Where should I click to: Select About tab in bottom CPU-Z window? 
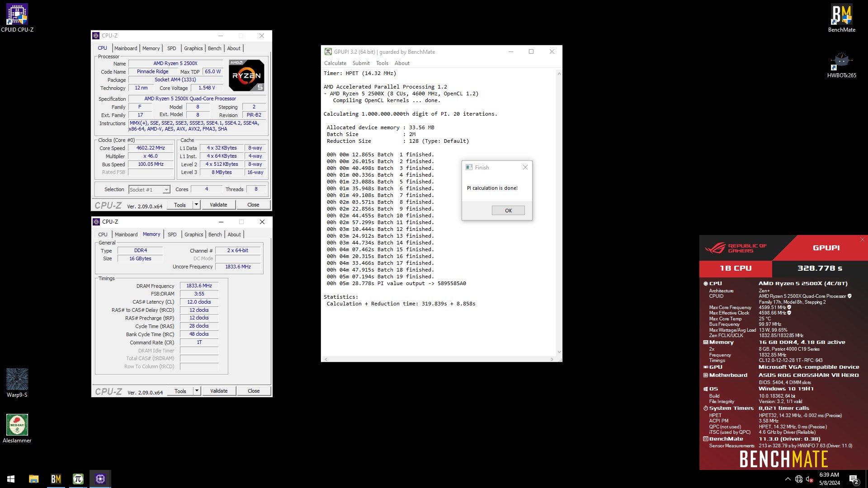point(234,235)
